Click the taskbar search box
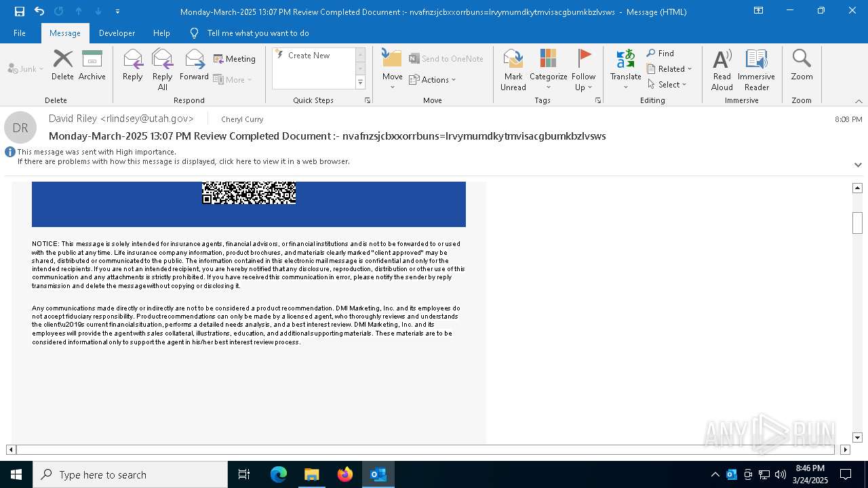The width and height of the screenshot is (868, 488). 130,474
